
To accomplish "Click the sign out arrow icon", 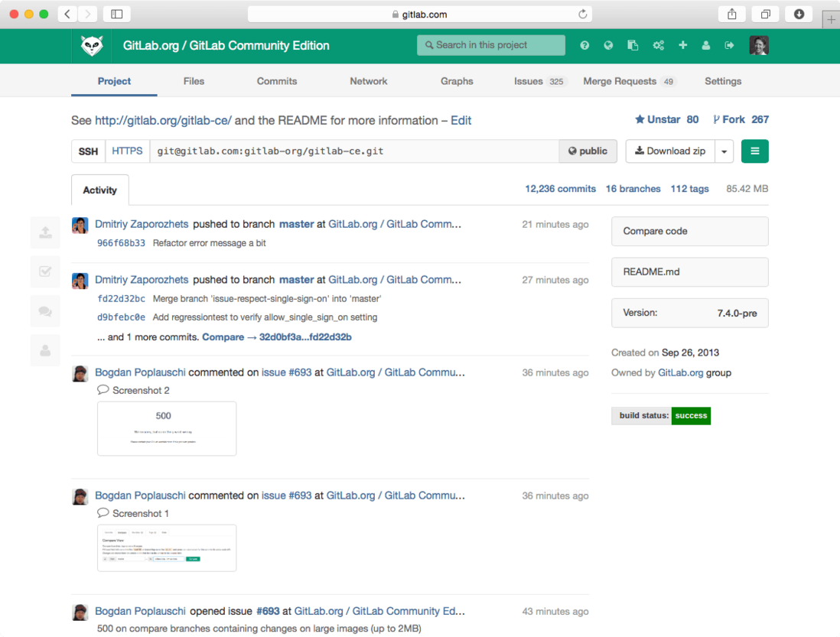I will [x=729, y=46].
